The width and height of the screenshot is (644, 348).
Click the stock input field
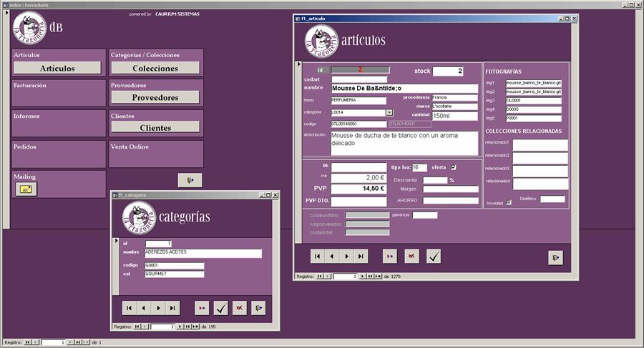click(x=448, y=71)
